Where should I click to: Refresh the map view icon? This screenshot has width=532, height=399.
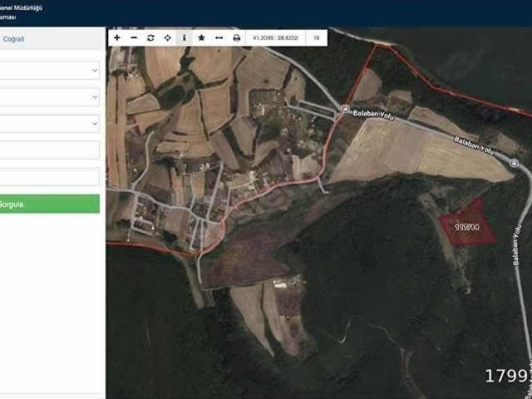click(150, 37)
